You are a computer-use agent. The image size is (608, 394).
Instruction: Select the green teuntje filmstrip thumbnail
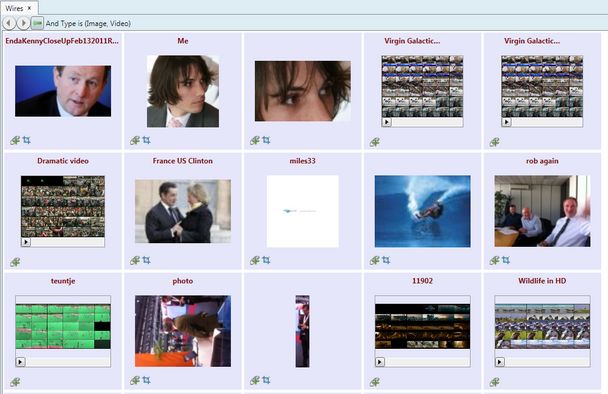pos(63,327)
